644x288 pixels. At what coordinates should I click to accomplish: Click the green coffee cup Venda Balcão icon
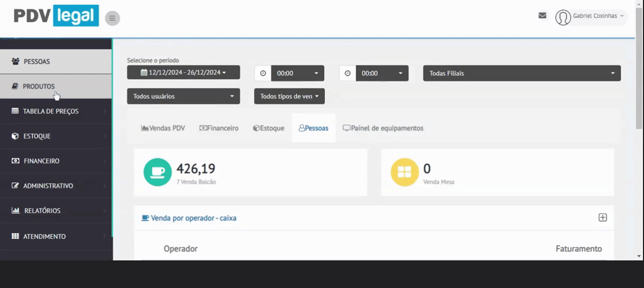tap(157, 172)
